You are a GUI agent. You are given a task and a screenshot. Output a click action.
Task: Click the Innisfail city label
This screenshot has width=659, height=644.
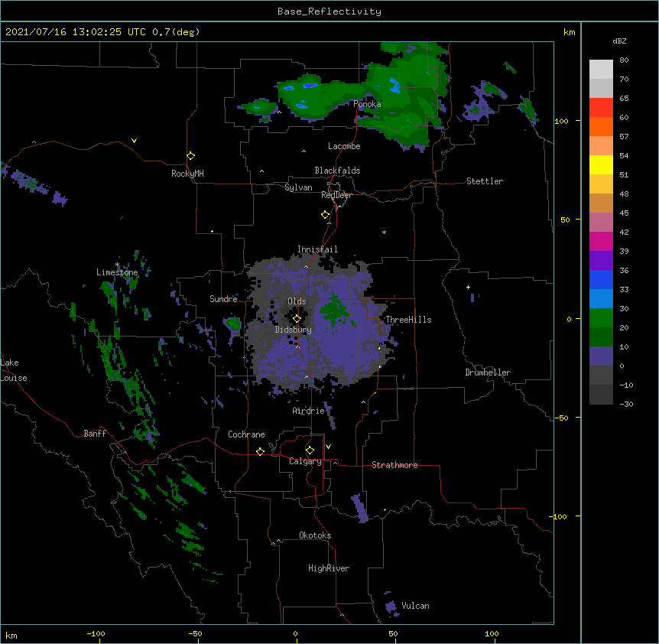317,249
